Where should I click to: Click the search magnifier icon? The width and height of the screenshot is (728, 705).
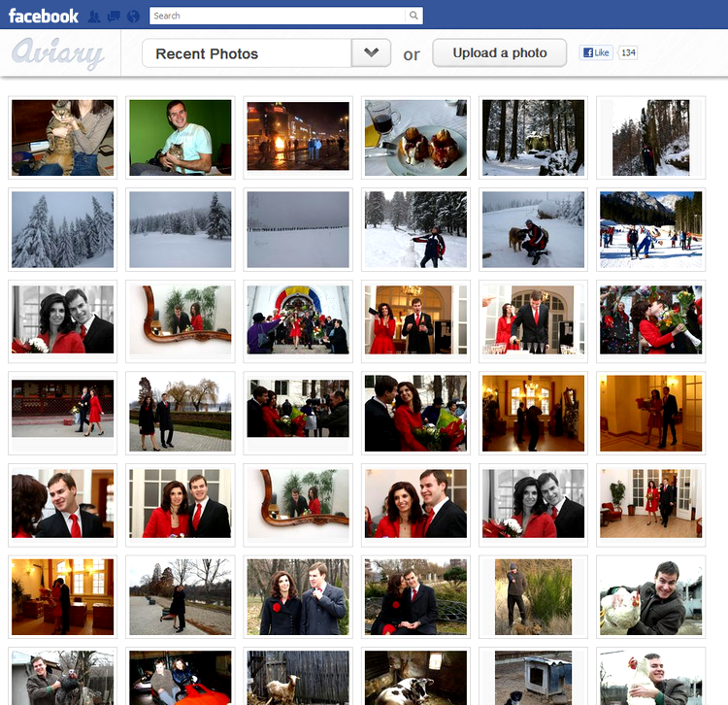tap(414, 16)
